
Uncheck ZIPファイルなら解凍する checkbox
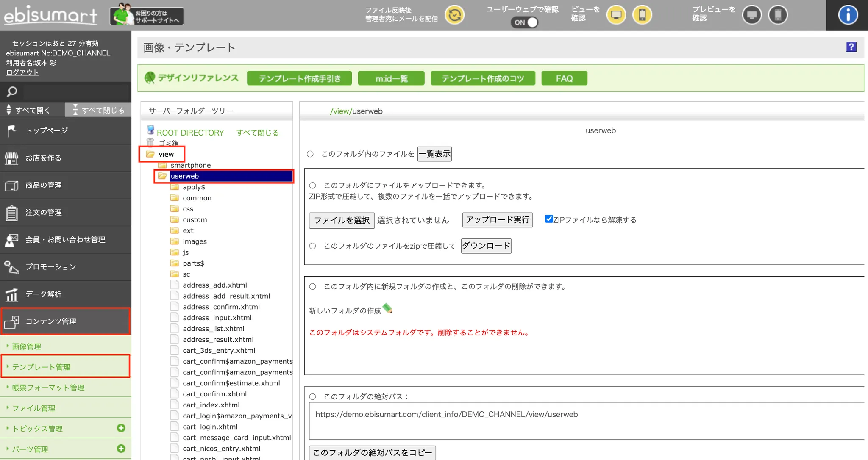tap(549, 219)
